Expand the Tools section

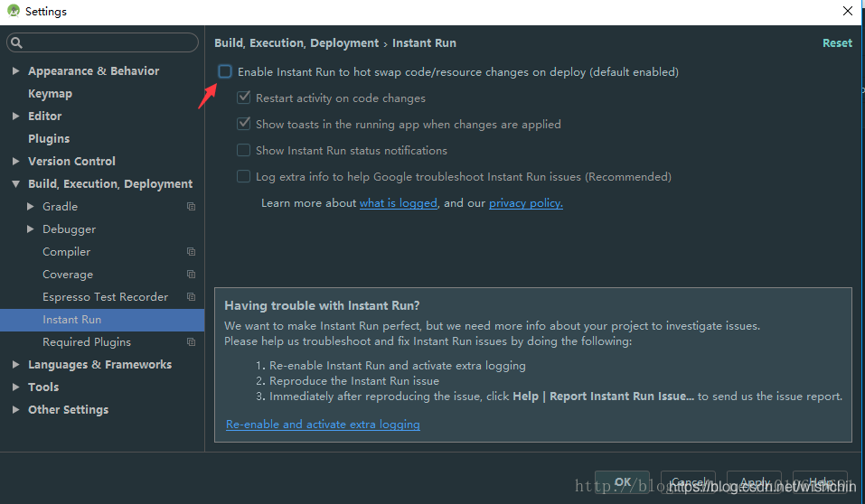[16, 387]
